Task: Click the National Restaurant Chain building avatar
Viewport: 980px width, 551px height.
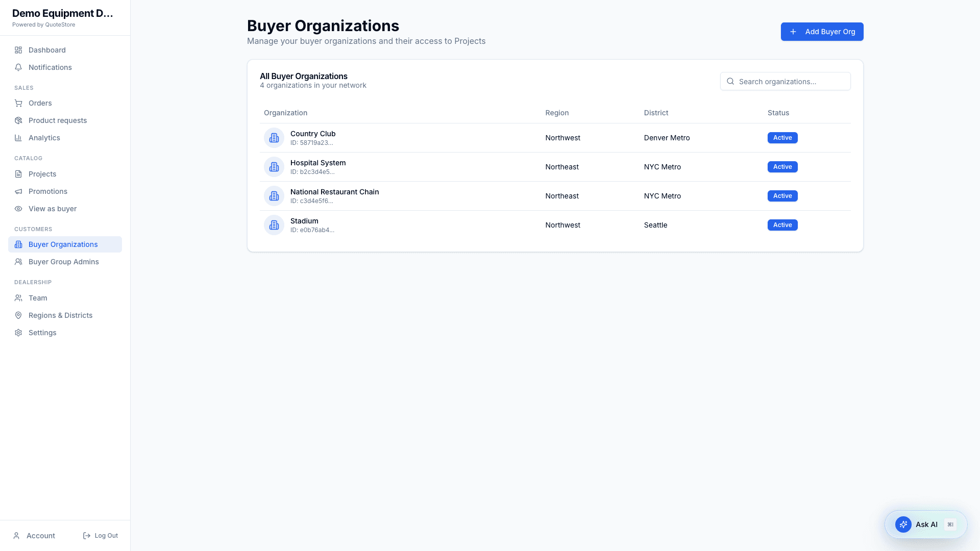Action: pos(274,196)
